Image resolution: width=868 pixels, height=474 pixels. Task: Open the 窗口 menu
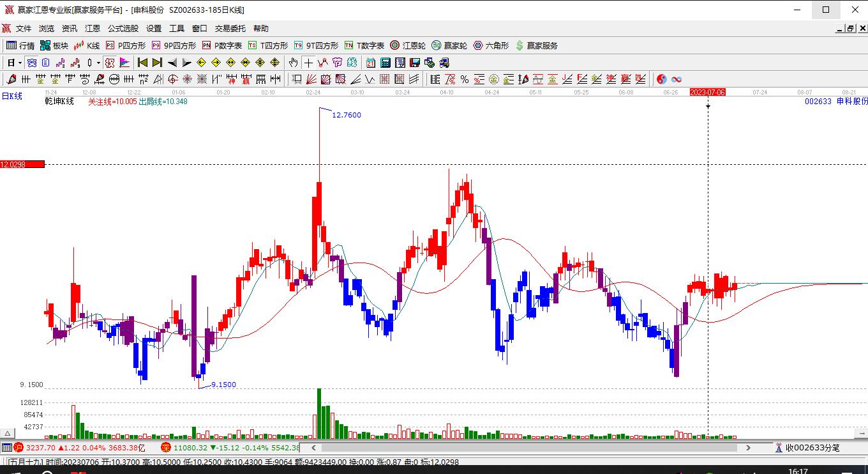coord(200,28)
